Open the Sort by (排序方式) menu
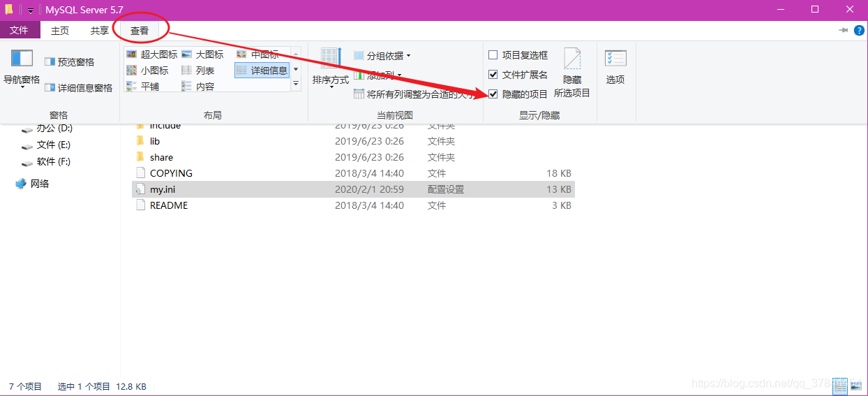 331,68
